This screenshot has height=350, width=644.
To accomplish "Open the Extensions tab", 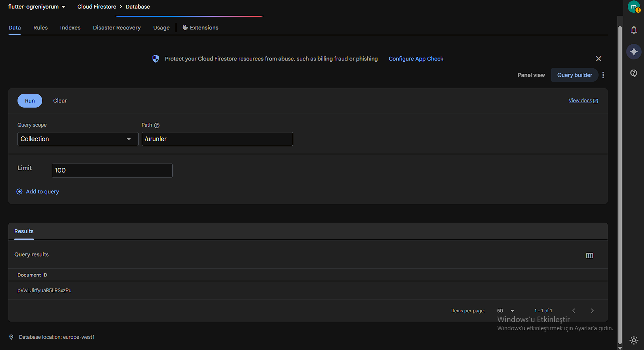I will (200, 28).
